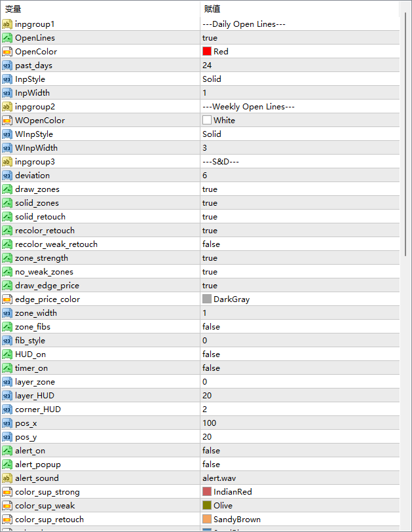Click the integer icon beside past_days
The image size is (412, 532).
[7, 66]
